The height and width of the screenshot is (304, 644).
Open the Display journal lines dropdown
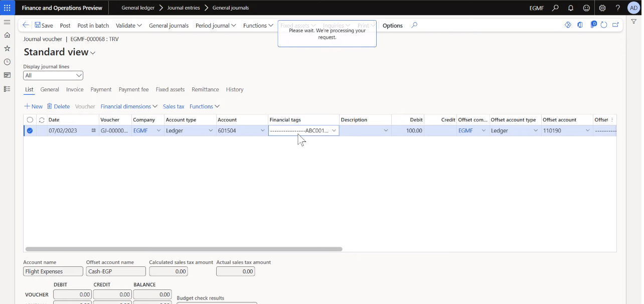click(53, 75)
